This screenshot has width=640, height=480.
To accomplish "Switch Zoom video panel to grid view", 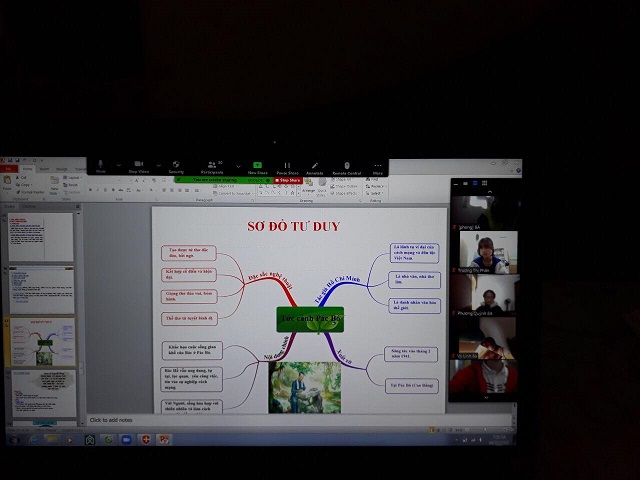I will [x=484, y=183].
